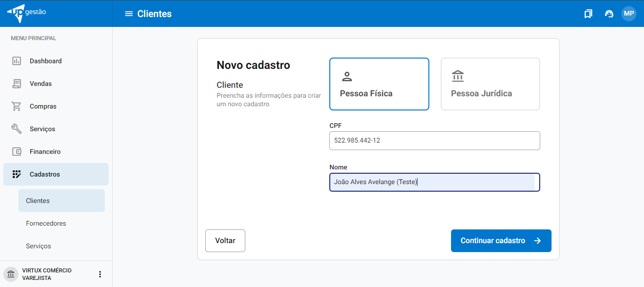Click the Dashboard chart icon
644x287 pixels.
17,61
